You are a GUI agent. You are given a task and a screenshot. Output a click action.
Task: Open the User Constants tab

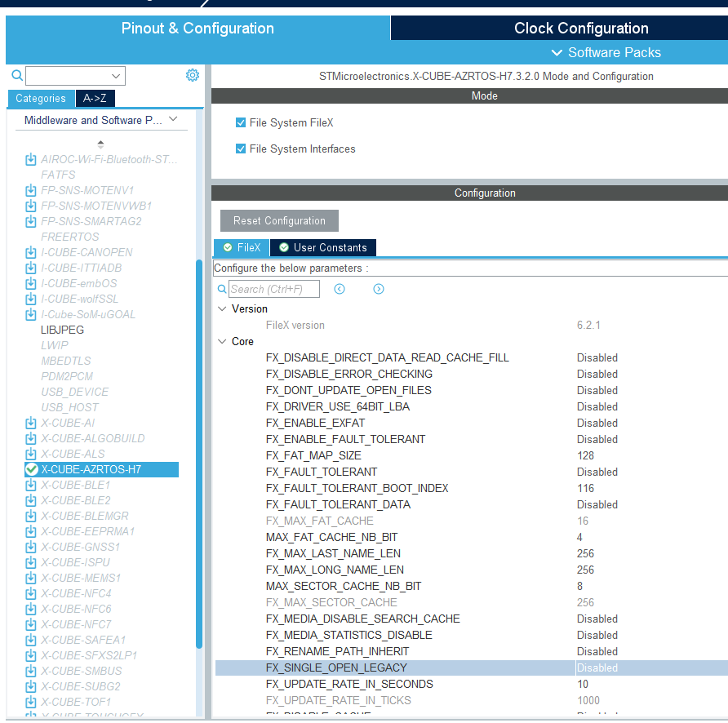[323, 247]
